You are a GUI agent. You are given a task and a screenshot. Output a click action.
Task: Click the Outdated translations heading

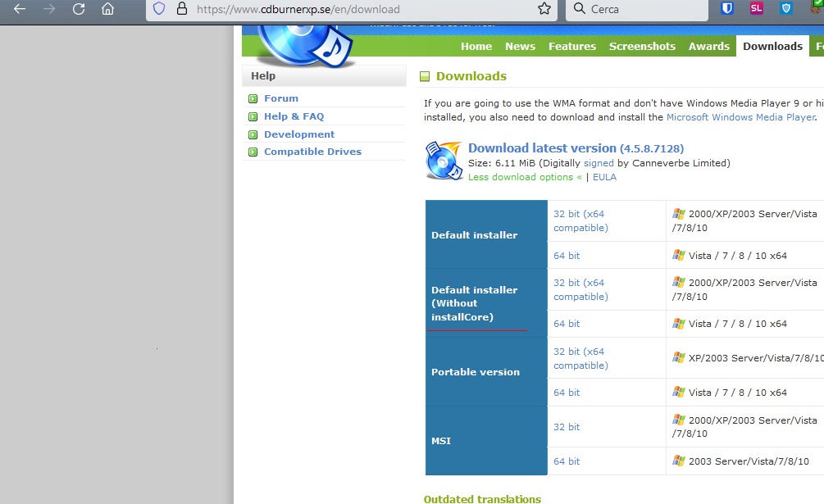[482, 499]
